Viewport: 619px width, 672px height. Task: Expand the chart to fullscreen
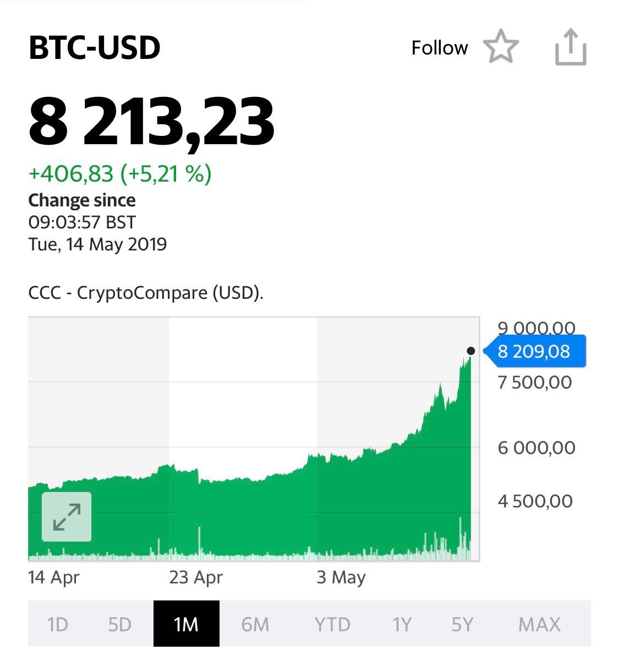(67, 517)
